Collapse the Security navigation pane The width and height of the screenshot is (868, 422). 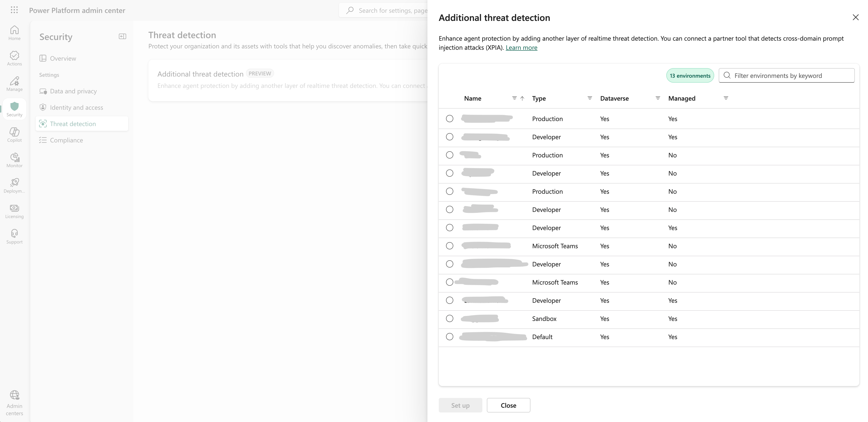tap(122, 36)
